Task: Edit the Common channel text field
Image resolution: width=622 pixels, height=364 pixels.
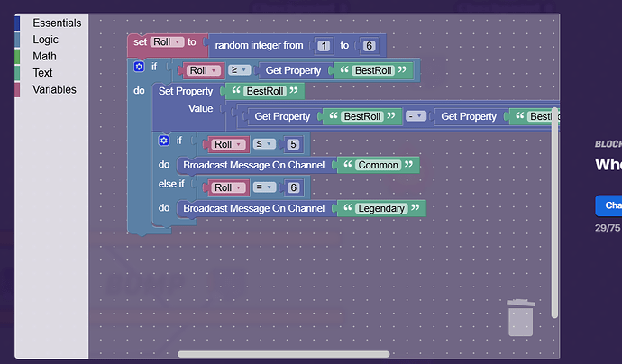Action: pyautogui.click(x=378, y=166)
